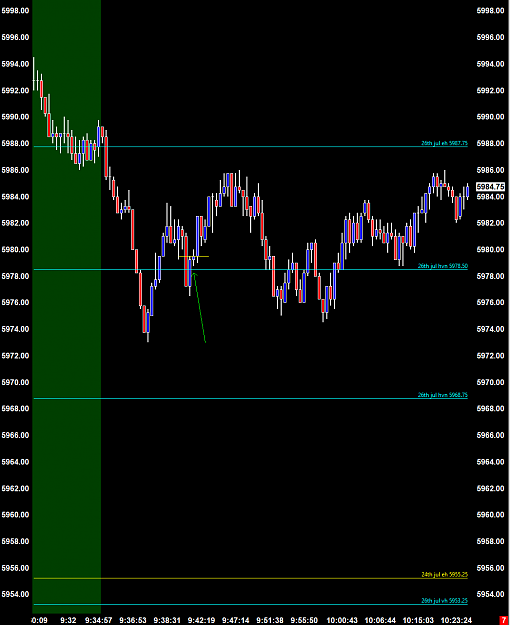The width and height of the screenshot is (510, 625).
Task: Click the 26th jul hvn 5968.75 label
Action: pos(443,395)
